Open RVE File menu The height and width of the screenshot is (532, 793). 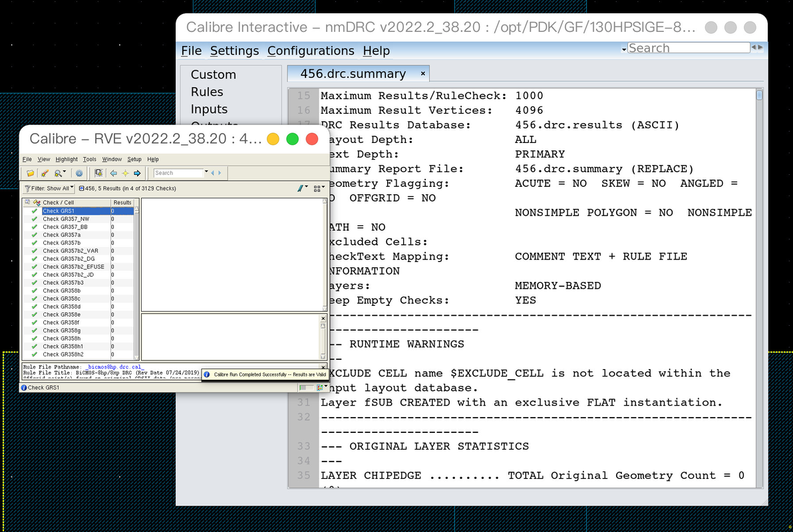[27, 160]
